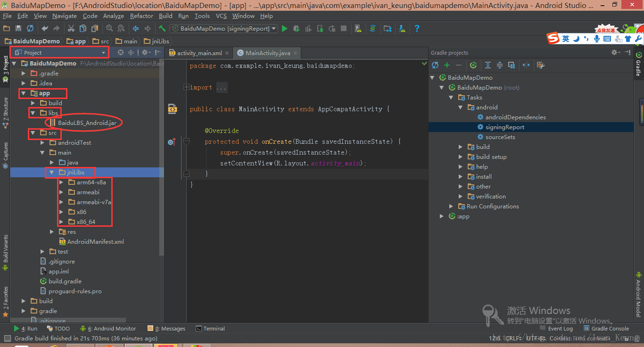Open the Gradle Console button
The width and height of the screenshot is (644, 347).
(x=606, y=329)
